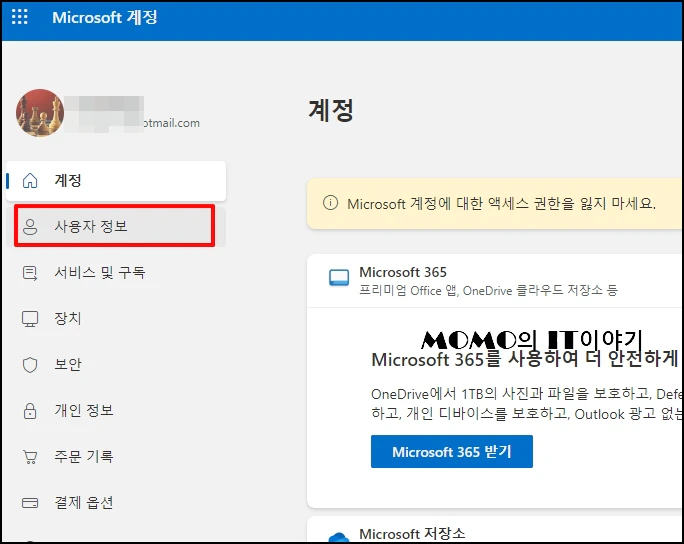Click the hotmail.com email address text
Image resolution: width=684 pixels, height=544 pixels.
171,123
